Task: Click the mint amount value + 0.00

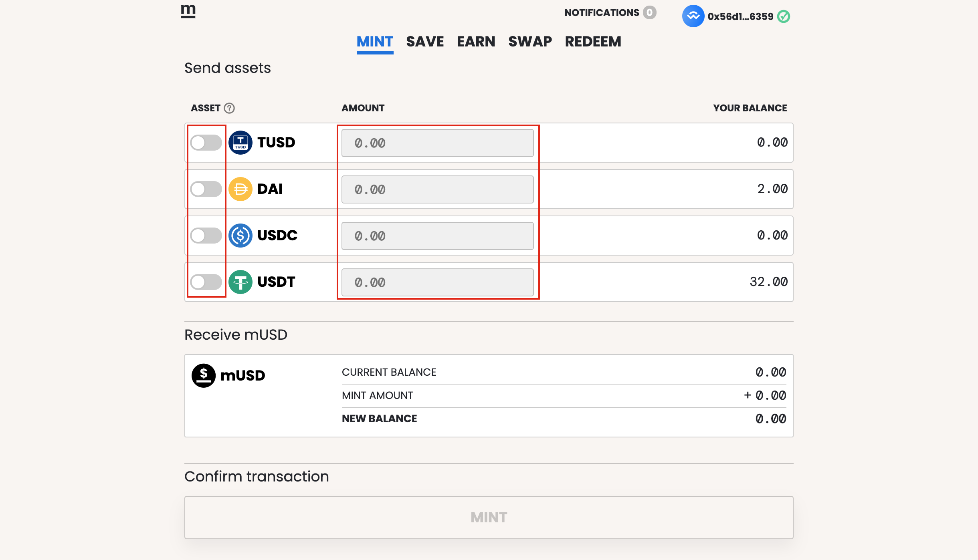Action: click(765, 395)
